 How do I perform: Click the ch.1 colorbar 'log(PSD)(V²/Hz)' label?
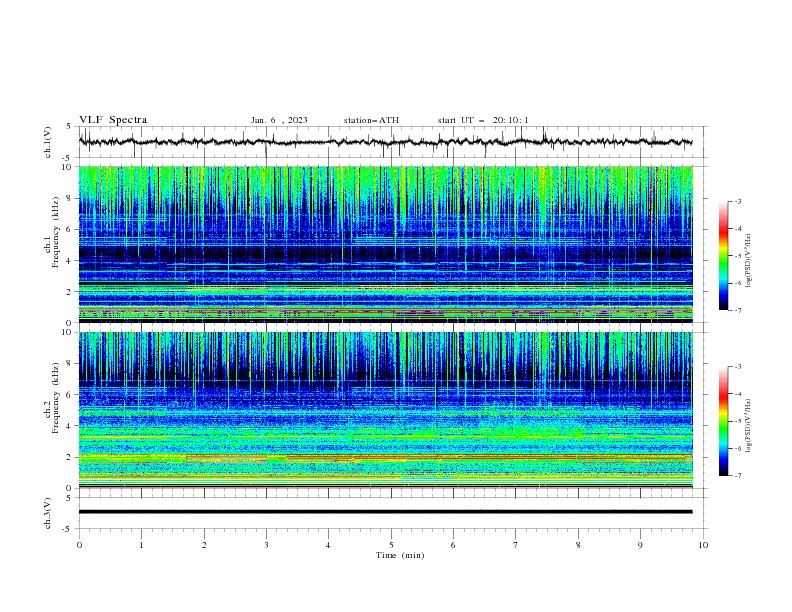coord(749,261)
